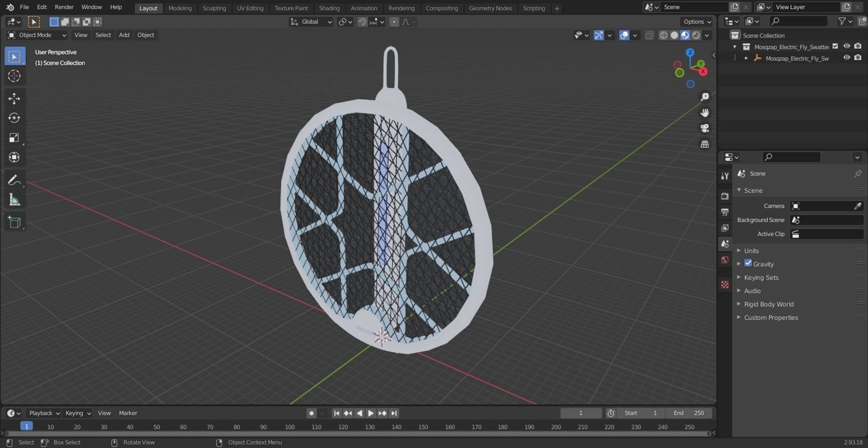868x448 pixels.
Task: Expand the Rigid Body World panel
Action: pos(769,304)
